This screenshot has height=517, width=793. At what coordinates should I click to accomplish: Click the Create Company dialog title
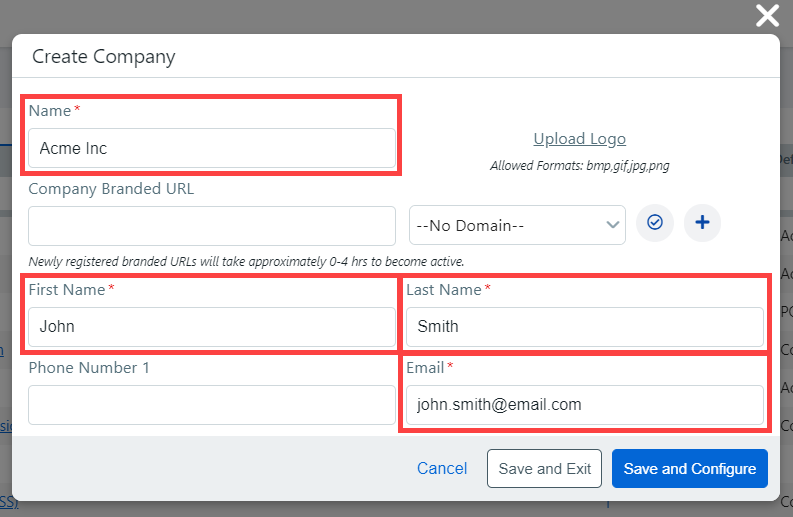tap(104, 57)
